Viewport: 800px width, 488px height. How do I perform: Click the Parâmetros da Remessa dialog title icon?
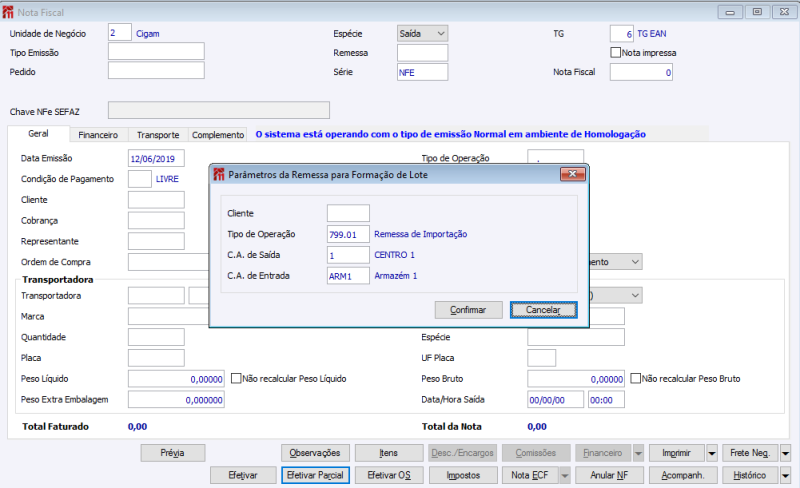click(219, 175)
